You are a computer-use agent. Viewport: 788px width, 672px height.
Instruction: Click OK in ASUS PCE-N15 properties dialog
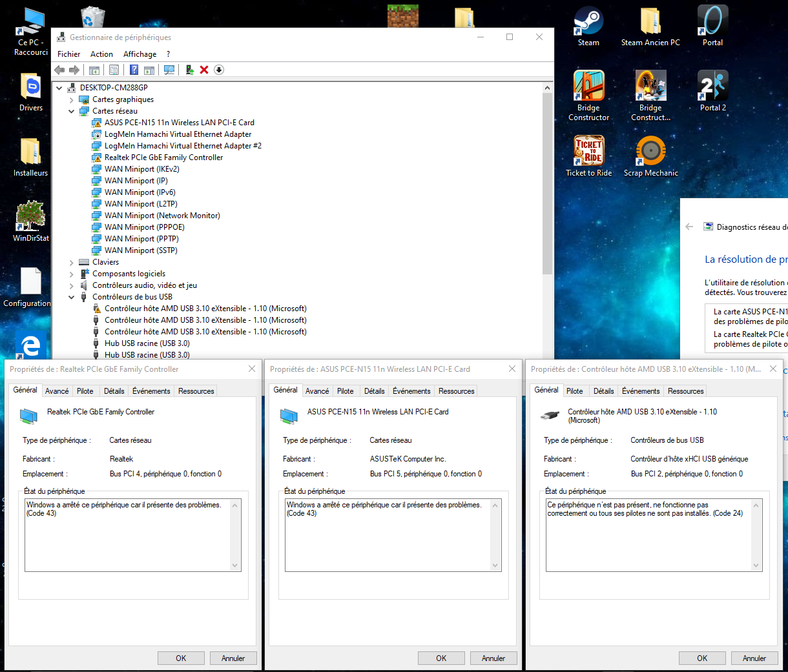441,658
